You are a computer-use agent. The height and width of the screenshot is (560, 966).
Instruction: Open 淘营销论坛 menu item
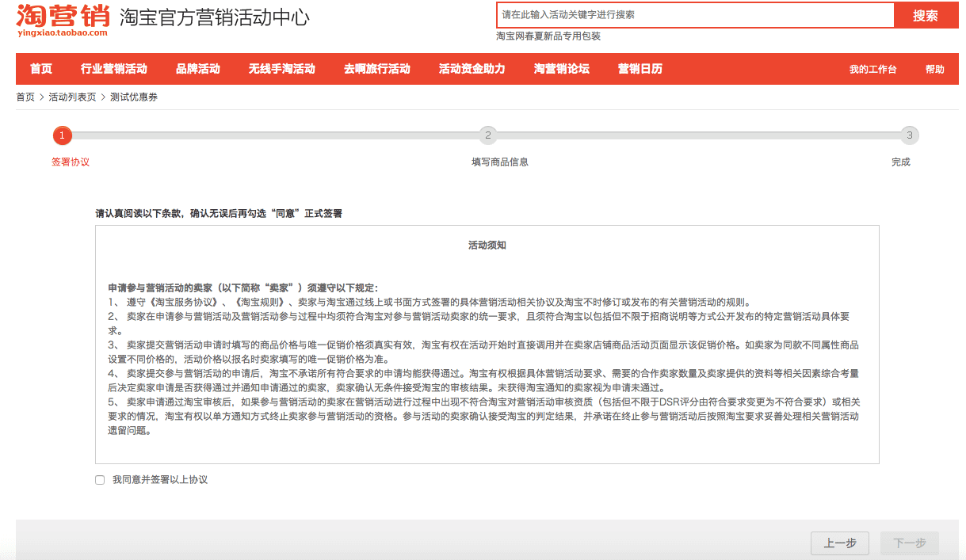point(562,69)
